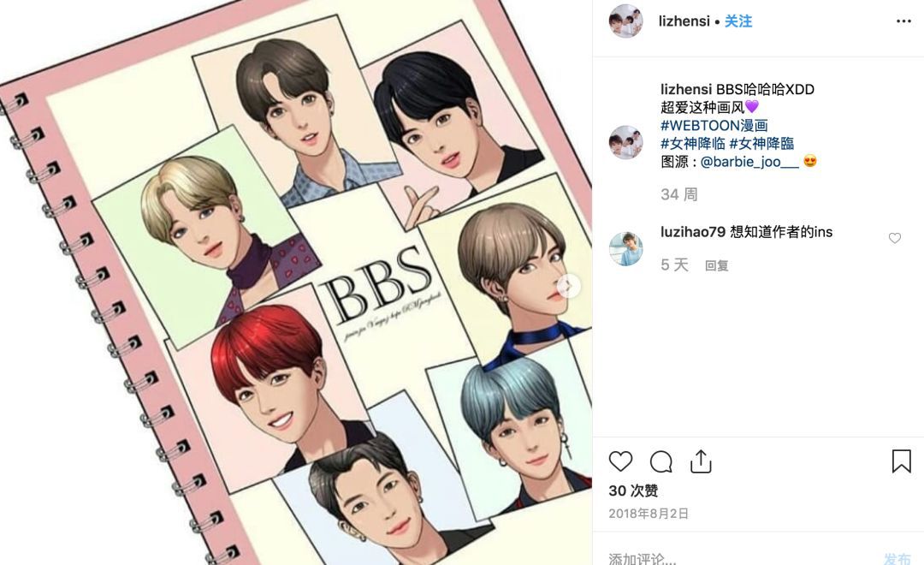This screenshot has height=565, width=924.
Task: Save post with the bookmark icon
Action: click(x=901, y=461)
